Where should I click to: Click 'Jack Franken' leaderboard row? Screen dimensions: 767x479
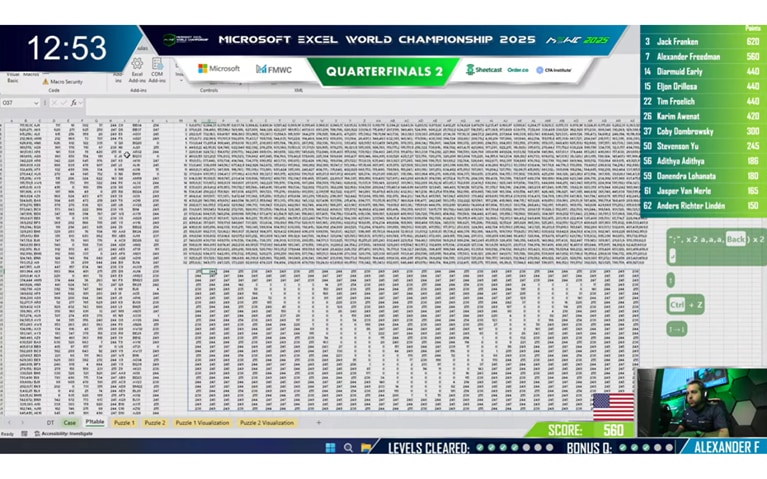[x=702, y=42]
